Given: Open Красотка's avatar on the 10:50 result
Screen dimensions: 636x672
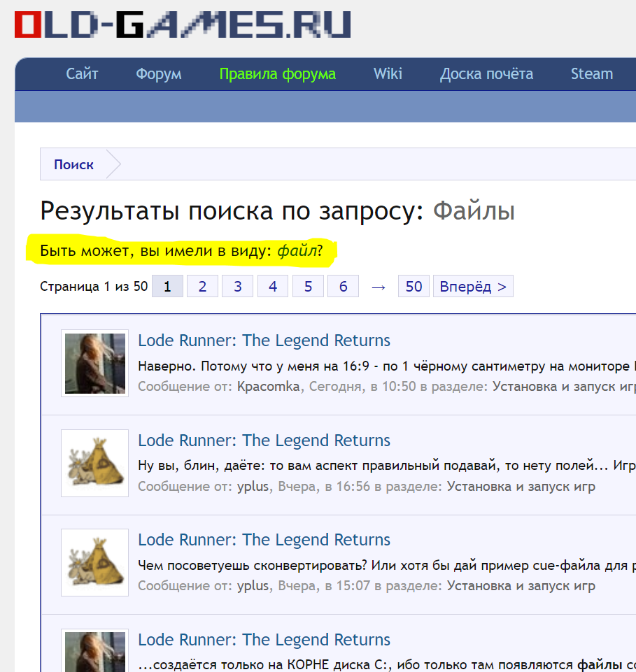Looking at the screenshot, I should pos(94,364).
